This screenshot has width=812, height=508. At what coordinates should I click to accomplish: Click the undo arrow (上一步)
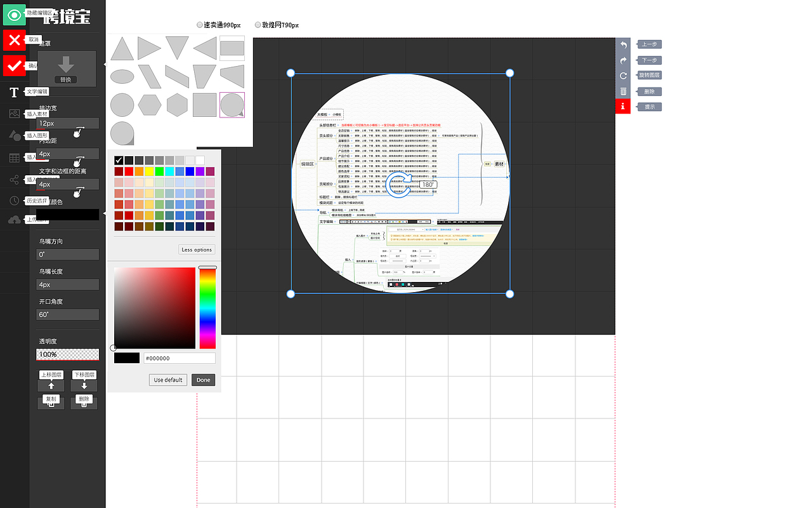(x=623, y=45)
